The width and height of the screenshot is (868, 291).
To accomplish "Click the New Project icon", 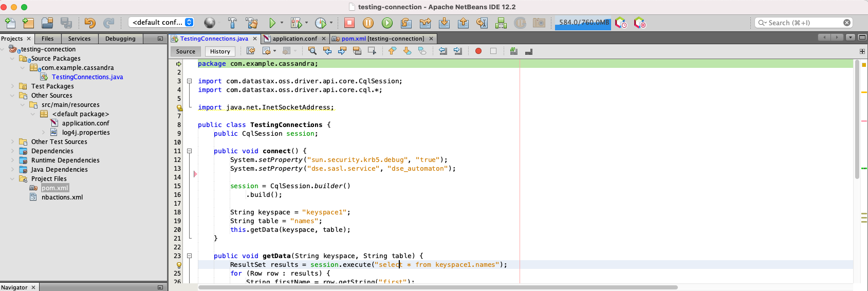I will tap(28, 23).
